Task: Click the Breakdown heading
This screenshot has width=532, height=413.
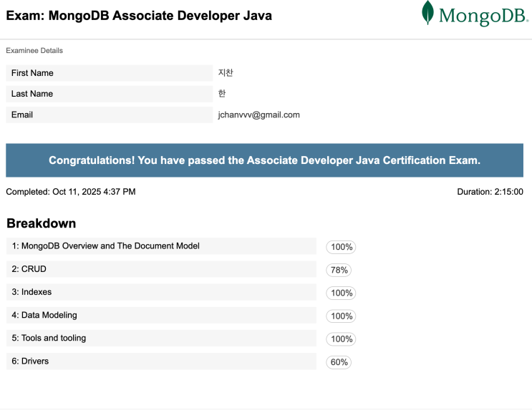Action: point(41,223)
